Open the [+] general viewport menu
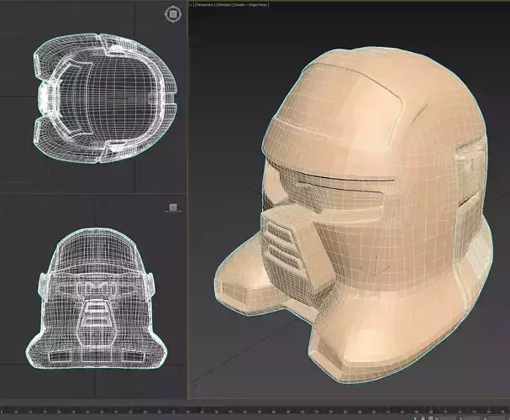510x420 pixels. click(x=192, y=5)
